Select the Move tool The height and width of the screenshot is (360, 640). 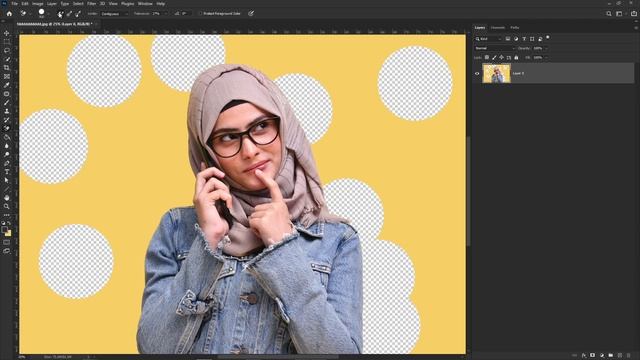(x=7, y=33)
